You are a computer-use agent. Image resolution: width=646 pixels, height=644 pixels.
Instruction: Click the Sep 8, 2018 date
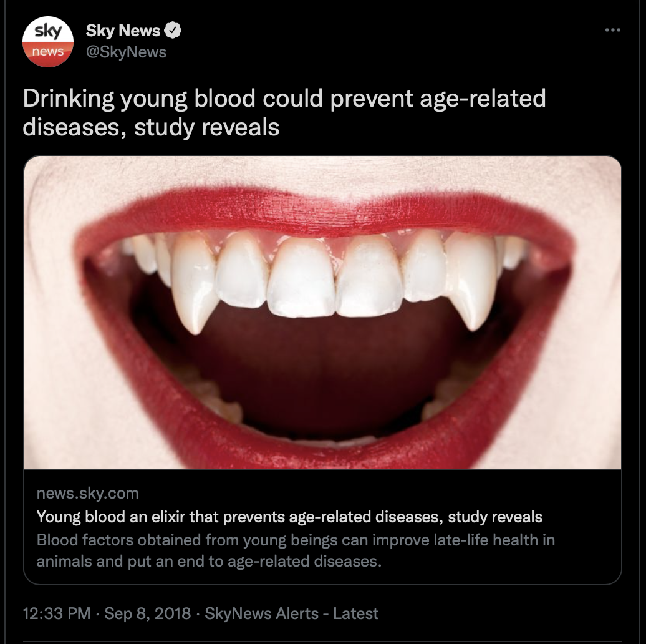pos(148,613)
